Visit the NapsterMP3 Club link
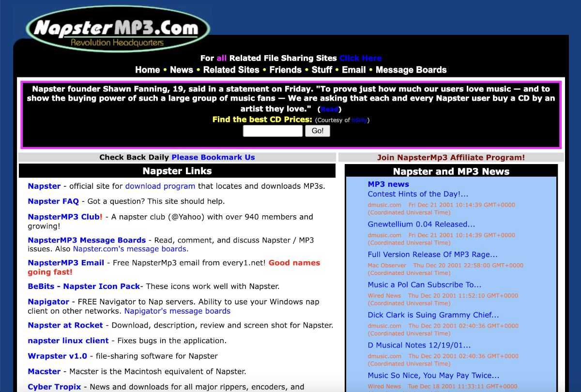Viewport: 581px width, 392px height. coord(63,217)
